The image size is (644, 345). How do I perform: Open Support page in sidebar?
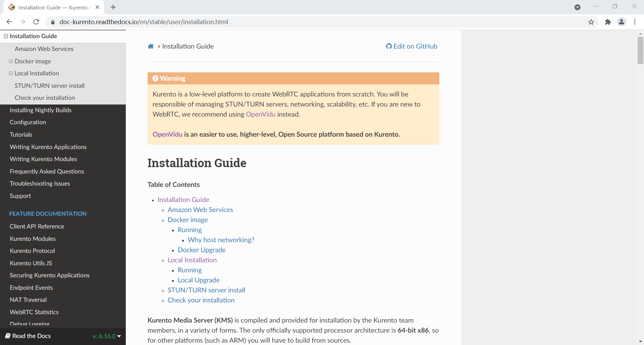(20, 196)
